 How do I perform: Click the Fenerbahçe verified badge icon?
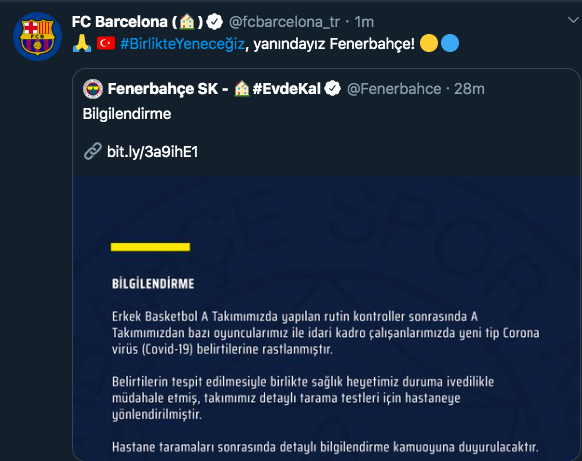332,88
